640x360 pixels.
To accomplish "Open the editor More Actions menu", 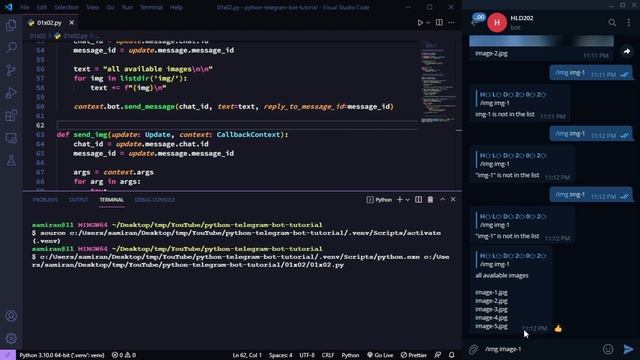I will (451, 23).
